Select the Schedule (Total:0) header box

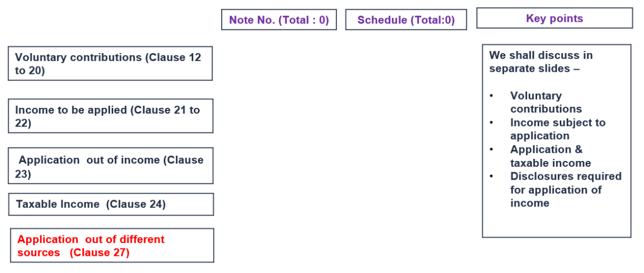[406, 20]
